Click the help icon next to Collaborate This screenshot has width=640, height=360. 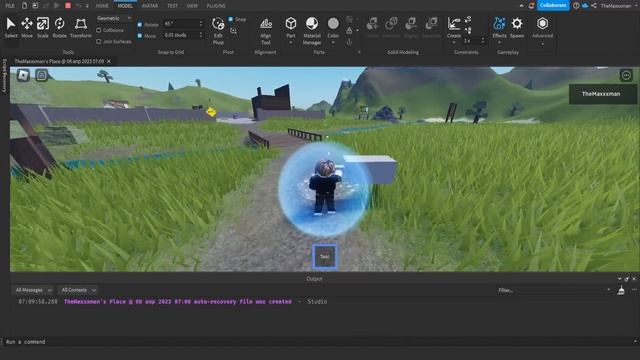pyautogui.click(x=576, y=6)
